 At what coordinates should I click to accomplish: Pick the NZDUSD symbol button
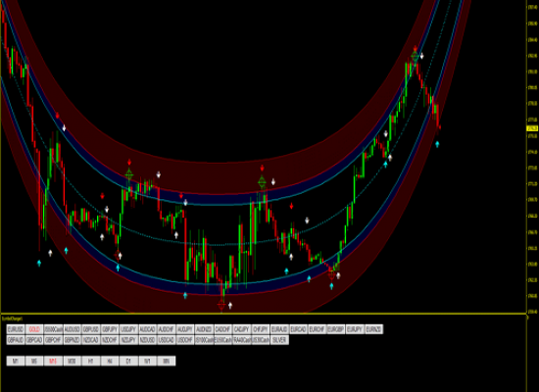147,340
